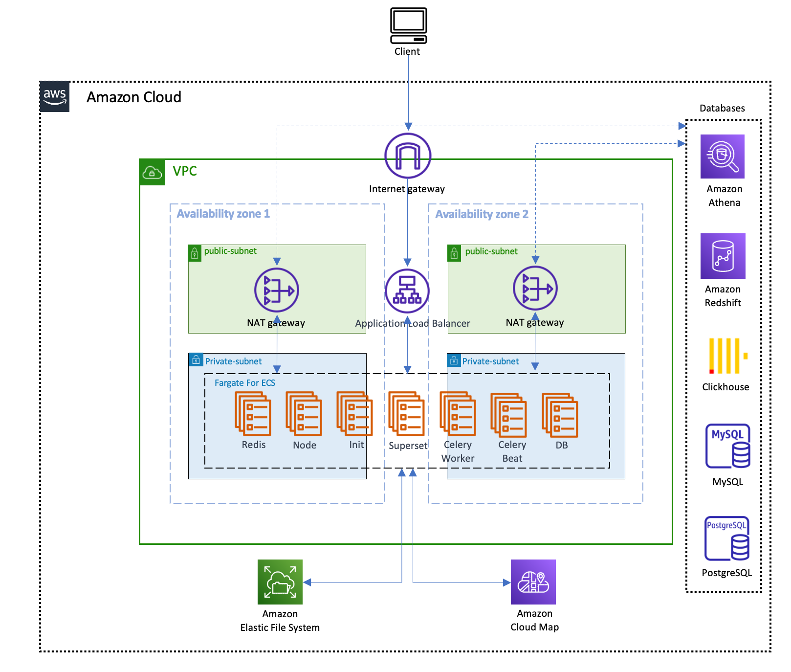Select the Superset container icon
The height and width of the screenshot is (672, 791).
click(406, 414)
